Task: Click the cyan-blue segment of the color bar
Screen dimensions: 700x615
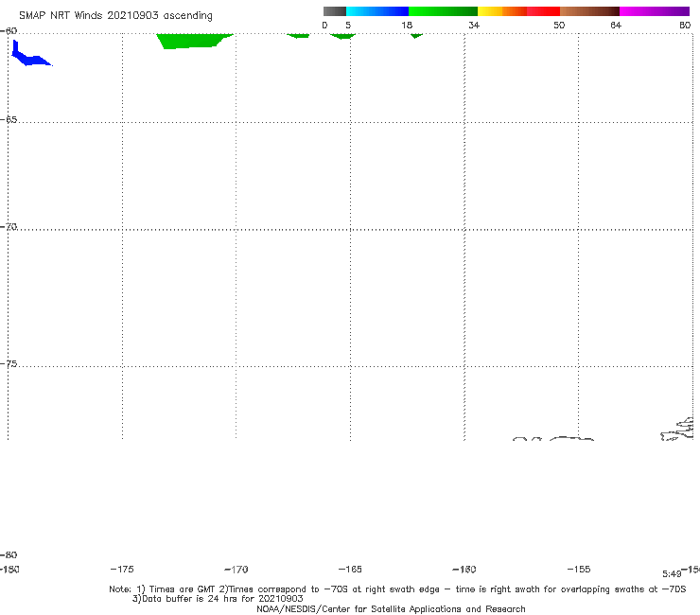Action: pos(377,11)
